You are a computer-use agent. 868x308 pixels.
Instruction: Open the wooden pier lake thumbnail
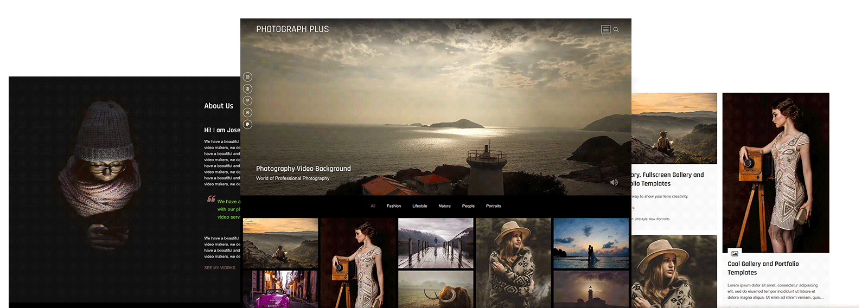pyautogui.click(x=436, y=243)
